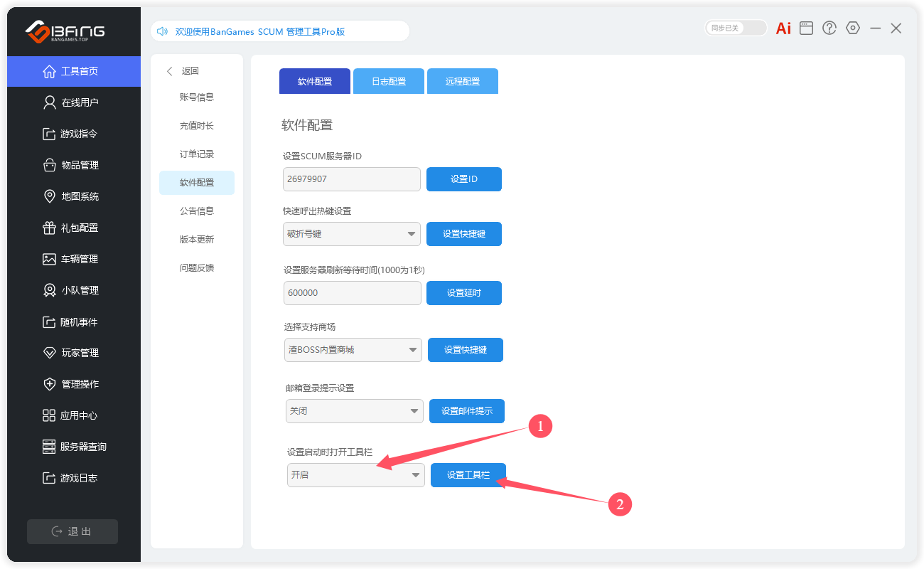Screen dimensions: 924x569
Task: Open the 邮箱登录提示设置 dropdown
Action: pos(354,411)
